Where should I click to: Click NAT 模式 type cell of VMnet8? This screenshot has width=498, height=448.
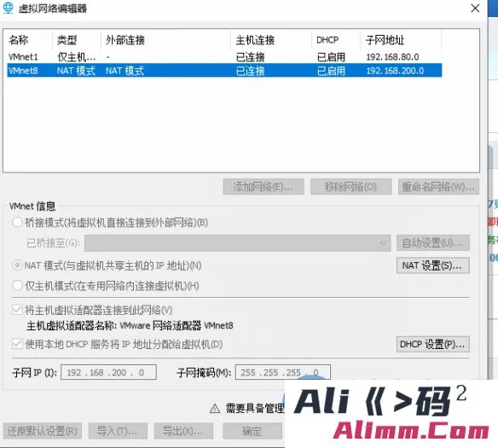click(76, 71)
